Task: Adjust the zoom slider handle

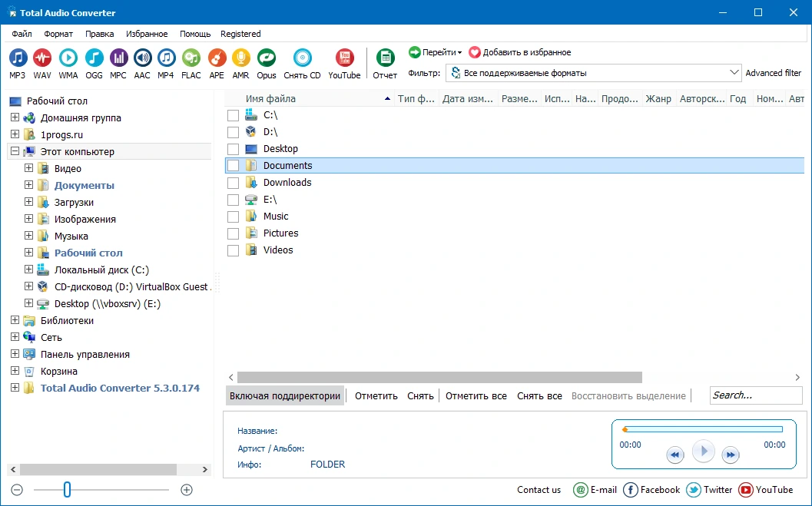Action: point(67,489)
